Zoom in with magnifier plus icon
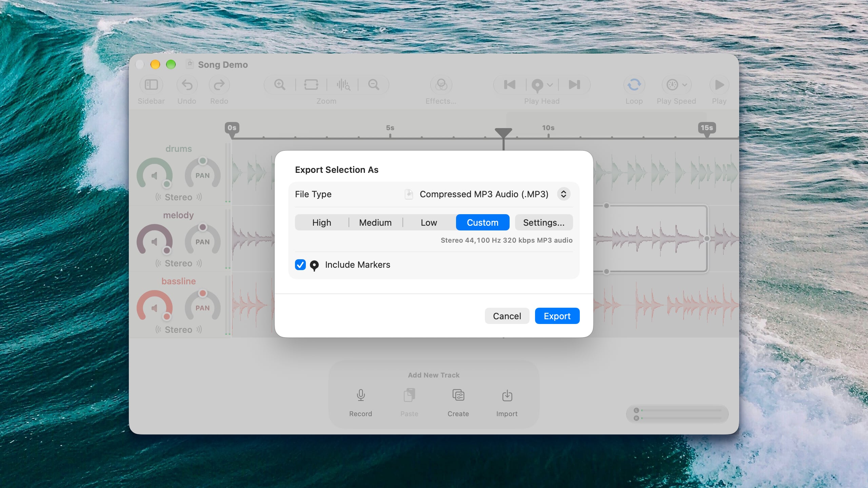Screen dimensions: 868x488 pos(280,85)
